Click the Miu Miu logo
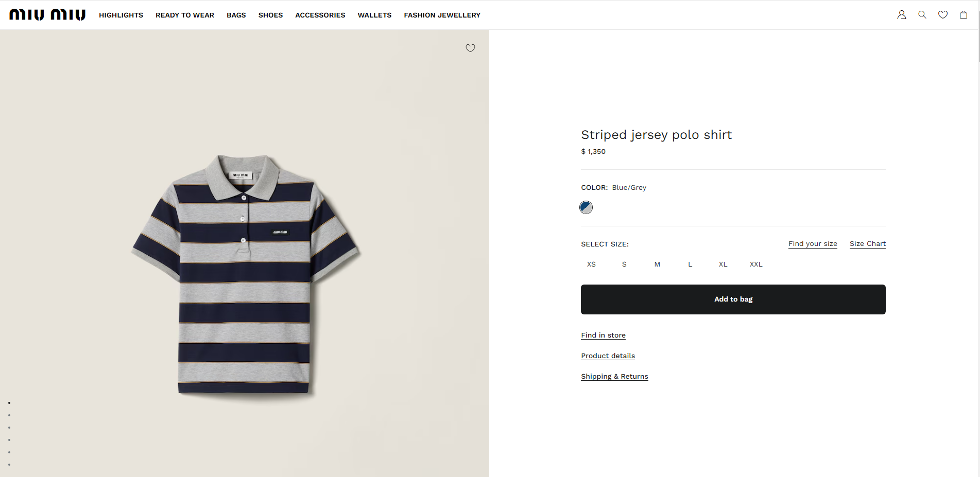 pyautogui.click(x=47, y=15)
